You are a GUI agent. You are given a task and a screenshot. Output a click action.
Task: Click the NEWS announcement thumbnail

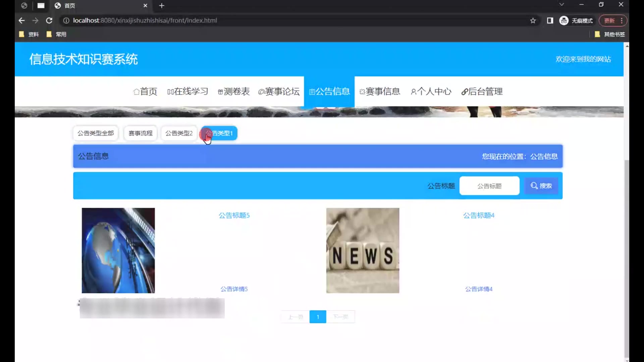pos(363,250)
